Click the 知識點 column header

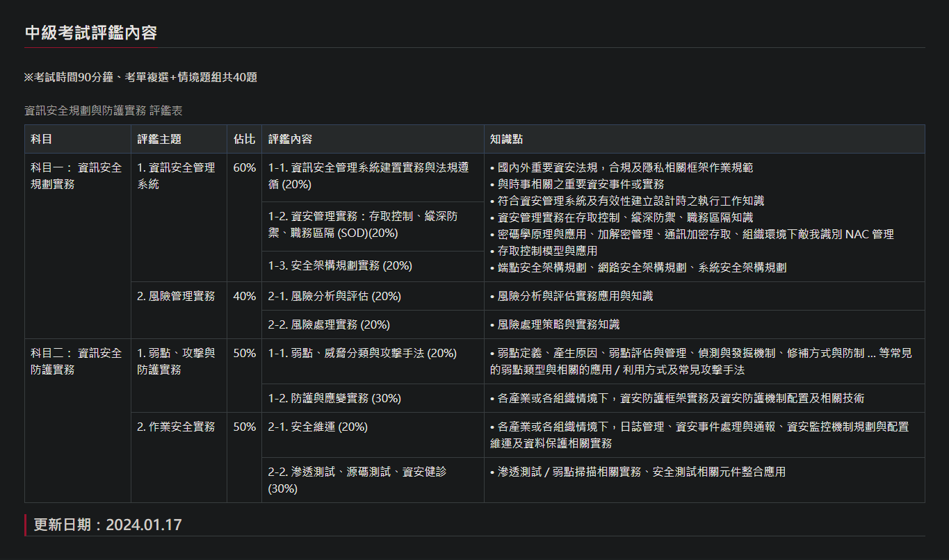(506, 139)
